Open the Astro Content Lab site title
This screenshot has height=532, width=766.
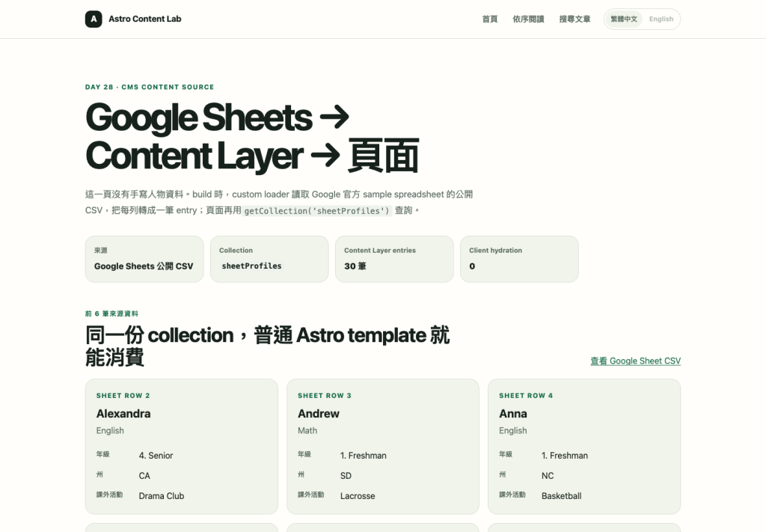(x=144, y=19)
